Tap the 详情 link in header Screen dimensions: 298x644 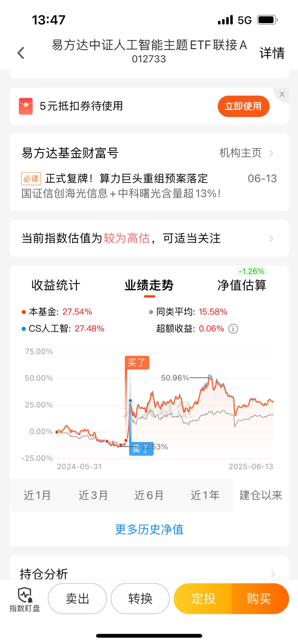pyautogui.click(x=272, y=53)
